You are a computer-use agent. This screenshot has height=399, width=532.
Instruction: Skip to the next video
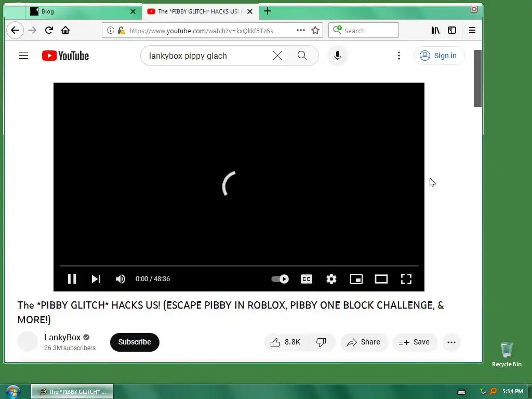(x=96, y=279)
